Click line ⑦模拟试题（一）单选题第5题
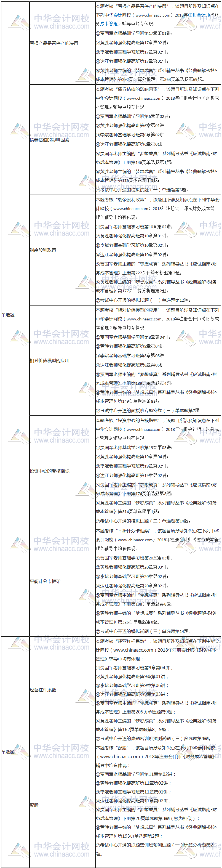The width and height of the screenshot is (222, 868). click(x=142, y=190)
